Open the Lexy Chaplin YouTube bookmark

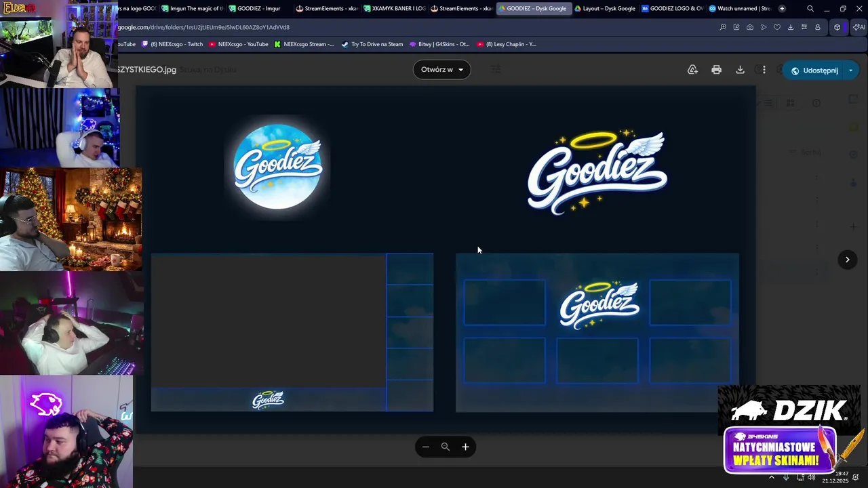click(507, 44)
